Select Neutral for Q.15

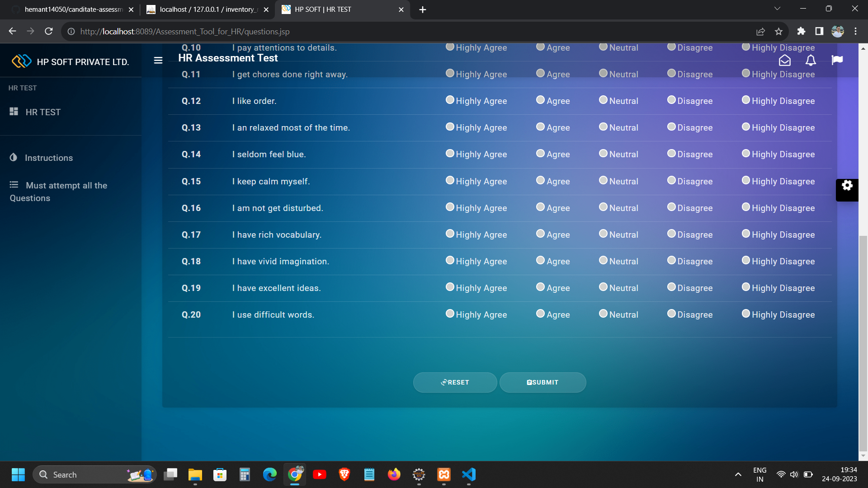[603, 180]
